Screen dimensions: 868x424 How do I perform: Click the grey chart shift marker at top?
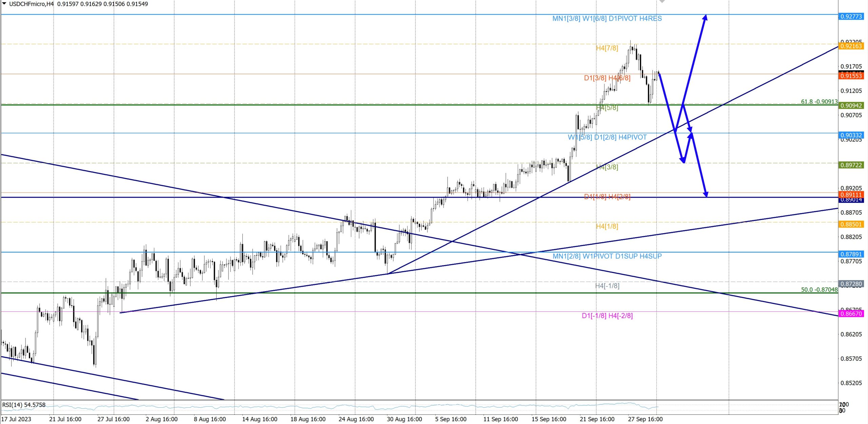(662, 1)
